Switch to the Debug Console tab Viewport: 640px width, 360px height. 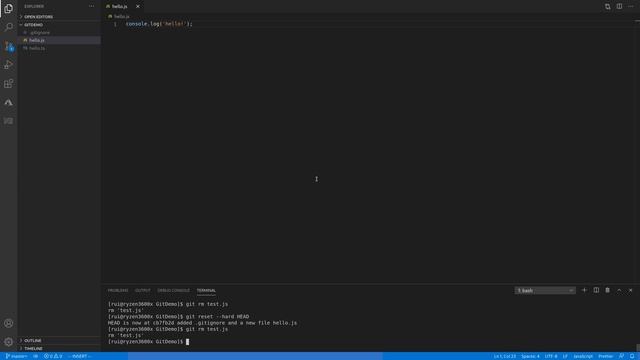173,290
